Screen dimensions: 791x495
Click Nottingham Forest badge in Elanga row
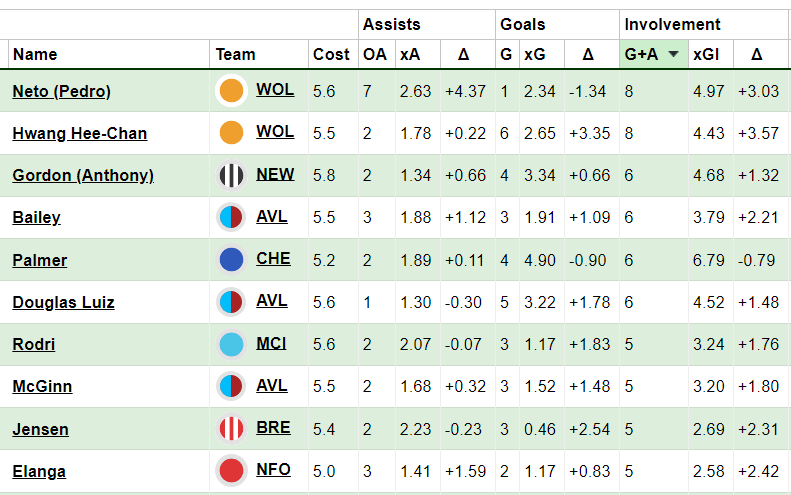[x=231, y=471]
